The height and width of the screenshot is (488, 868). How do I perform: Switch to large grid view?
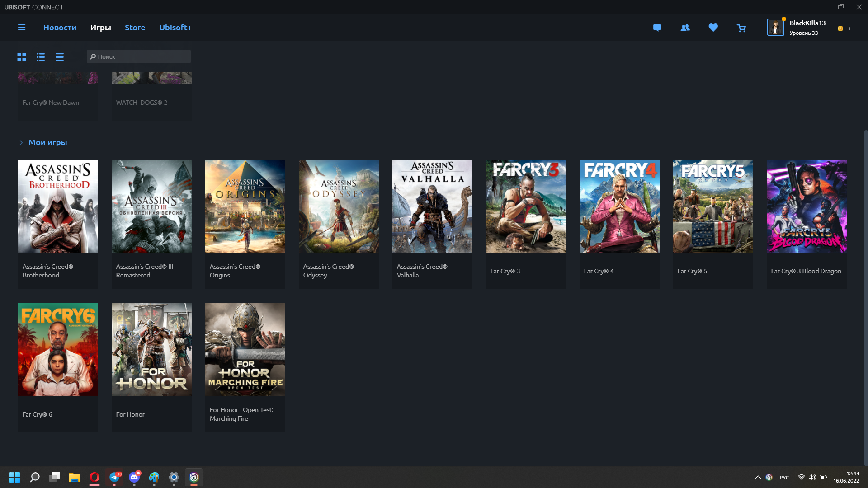(x=22, y=57)
